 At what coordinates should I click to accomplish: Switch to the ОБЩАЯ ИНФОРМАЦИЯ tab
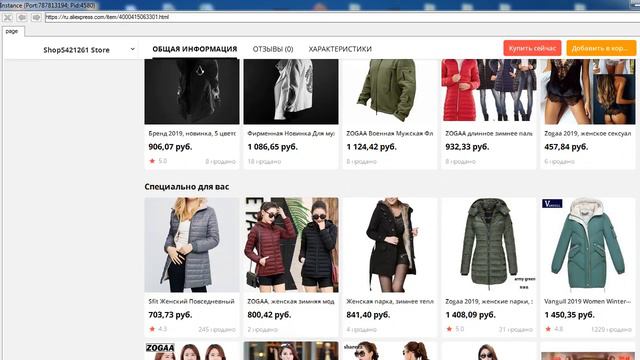pyautogui.click(x=195, y=49)
